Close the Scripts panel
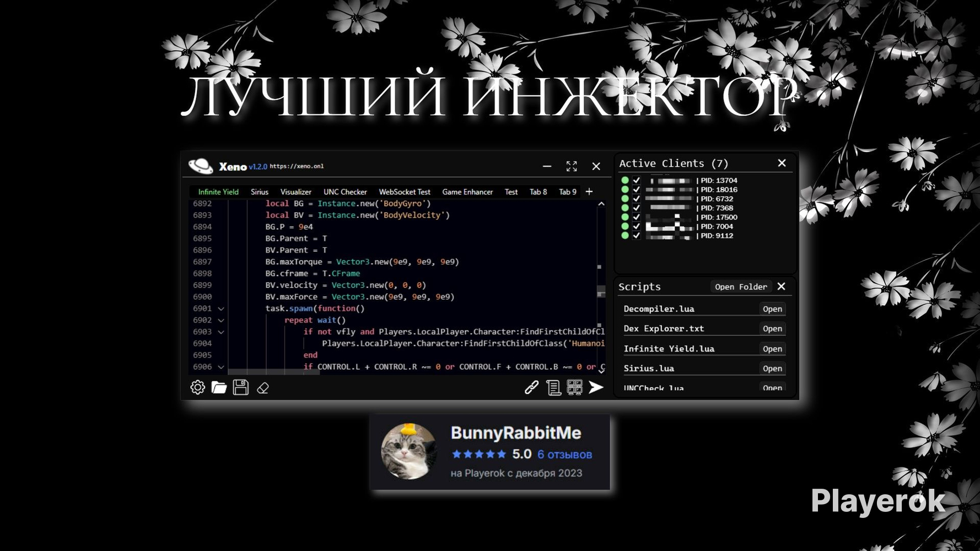The width and height of the screenshot is (980, 551). tap(781, 287)
